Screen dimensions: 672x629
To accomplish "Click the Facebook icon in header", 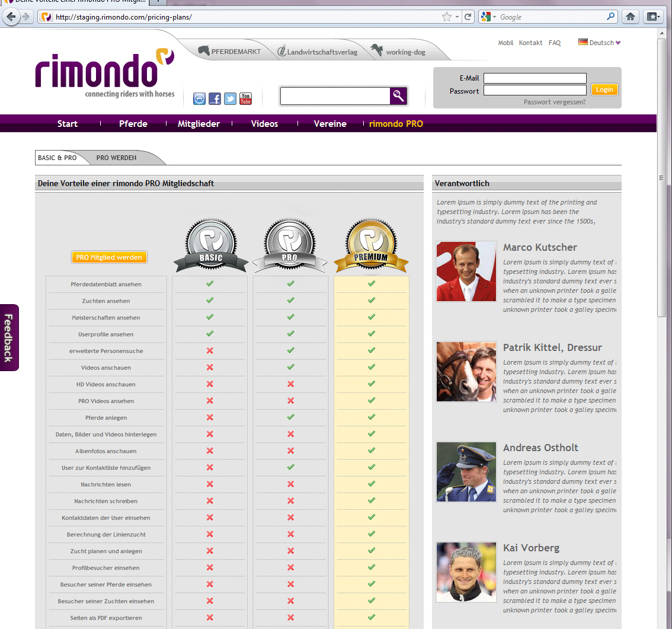I will (215, 98).
